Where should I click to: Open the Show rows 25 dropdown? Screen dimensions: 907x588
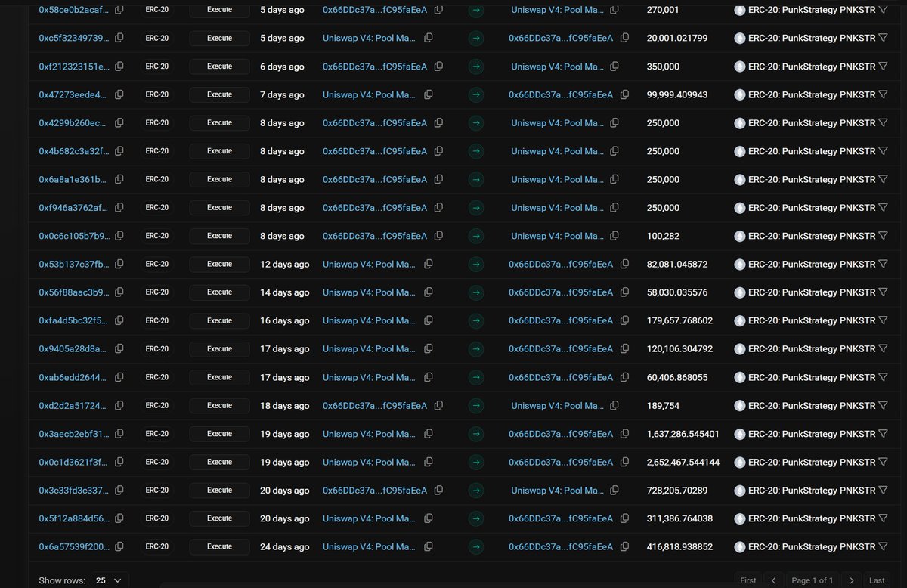(108, 580)
